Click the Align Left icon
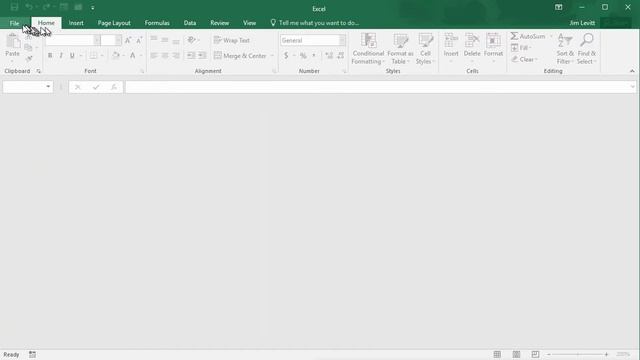Viewport: 640px width, 360px height. 154,56
